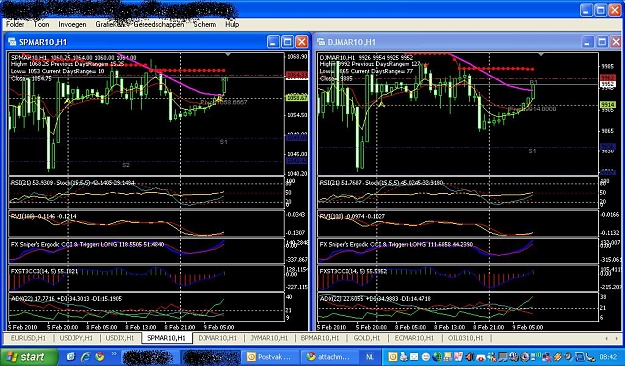Click the S1 support label in SPMAR10 chart
Image resolution: width=625 pixels, height=366 pixels.
coord(224,142)
